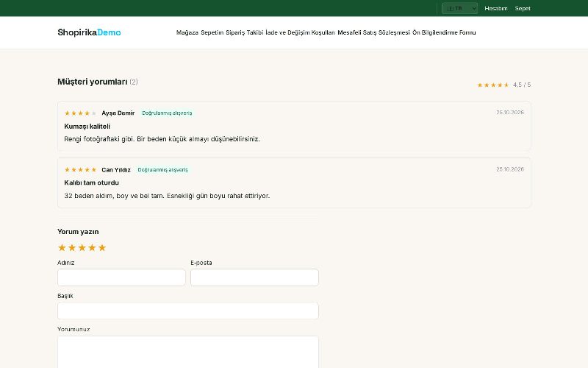Open the TR language dropdown

click(x=459, y=8)
